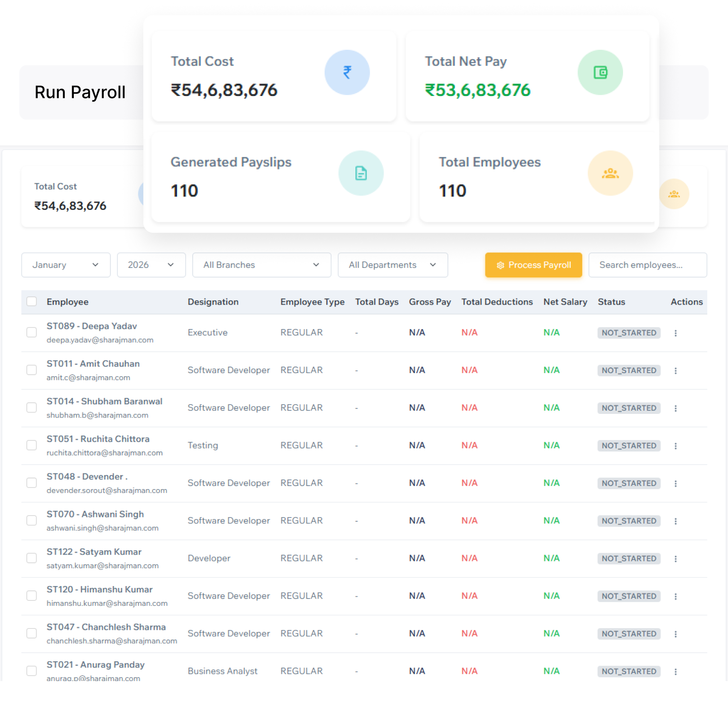The height and width of the screenshot is (705, 728).
Task: Click the three-dot actions icon for Deepa Yadav
Action: coord(676,333)
